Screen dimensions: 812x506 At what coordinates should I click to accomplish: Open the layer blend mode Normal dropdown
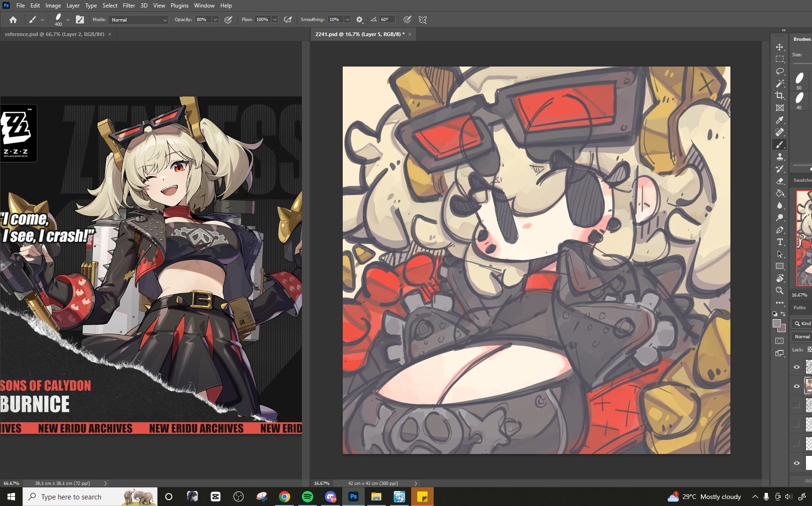pyautogui.click(x=802, y=336)
